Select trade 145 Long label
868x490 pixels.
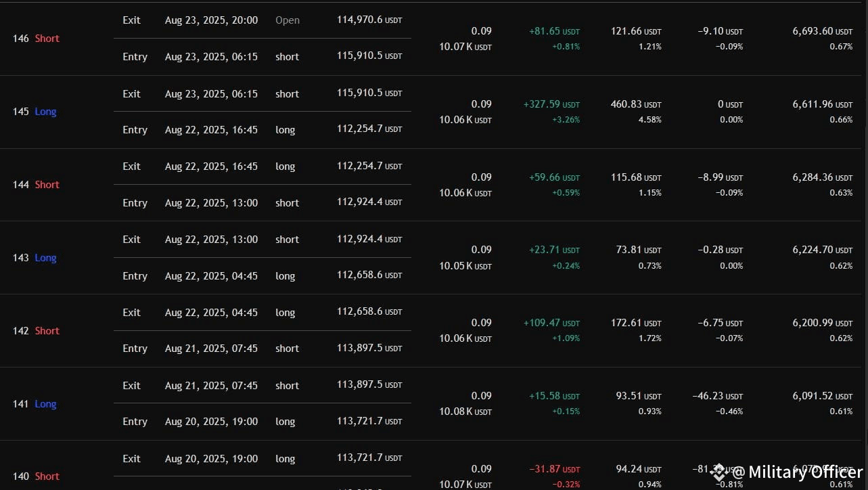[35, 112]
